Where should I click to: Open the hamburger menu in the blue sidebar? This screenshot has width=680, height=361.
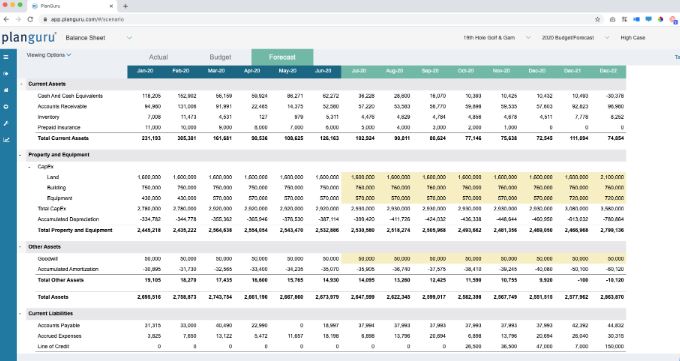coord(6,57)
